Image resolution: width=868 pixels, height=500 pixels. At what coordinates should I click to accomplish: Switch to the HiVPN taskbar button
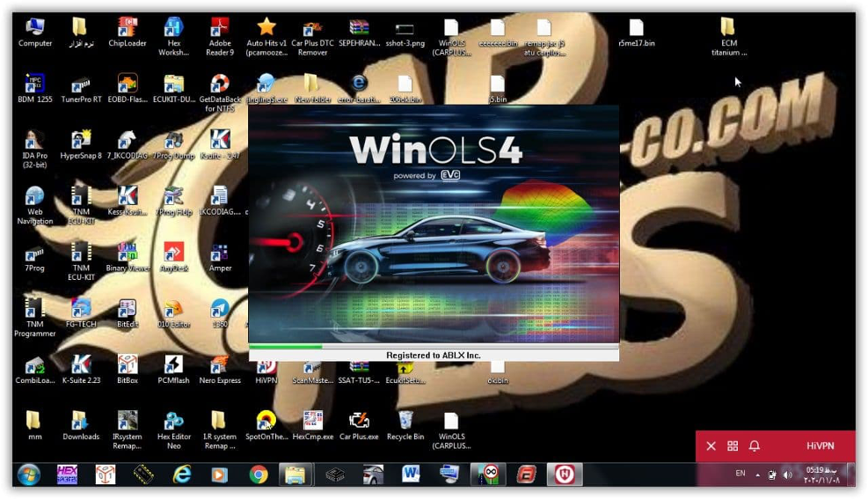565,475
